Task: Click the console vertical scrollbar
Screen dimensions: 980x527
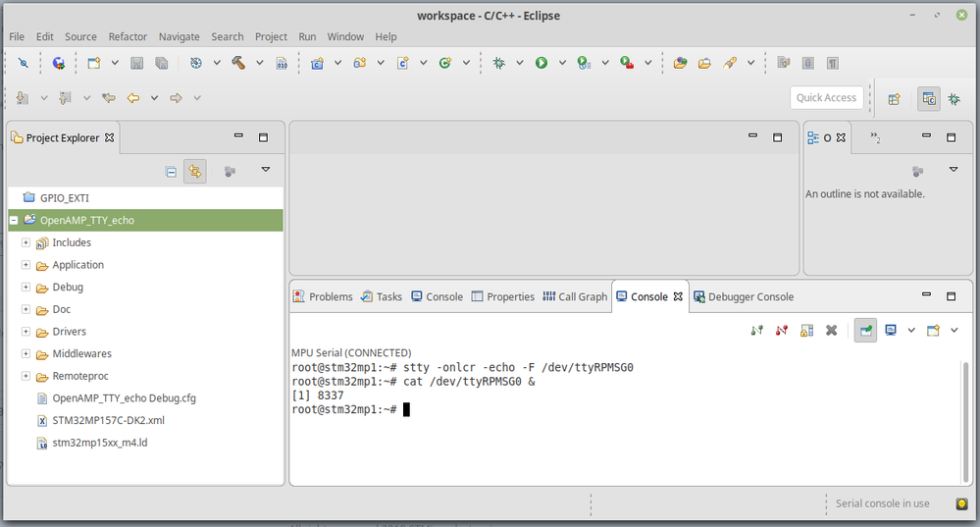Action: coord(967,420)
